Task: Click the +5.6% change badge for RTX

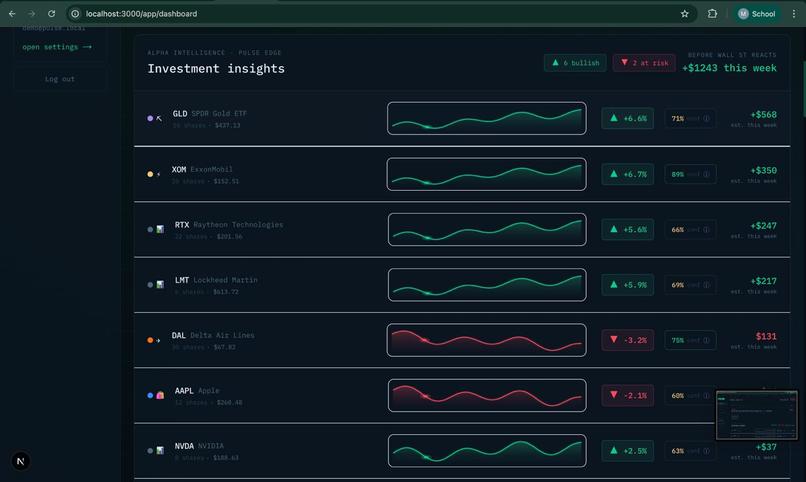Action: click(628, 229)
